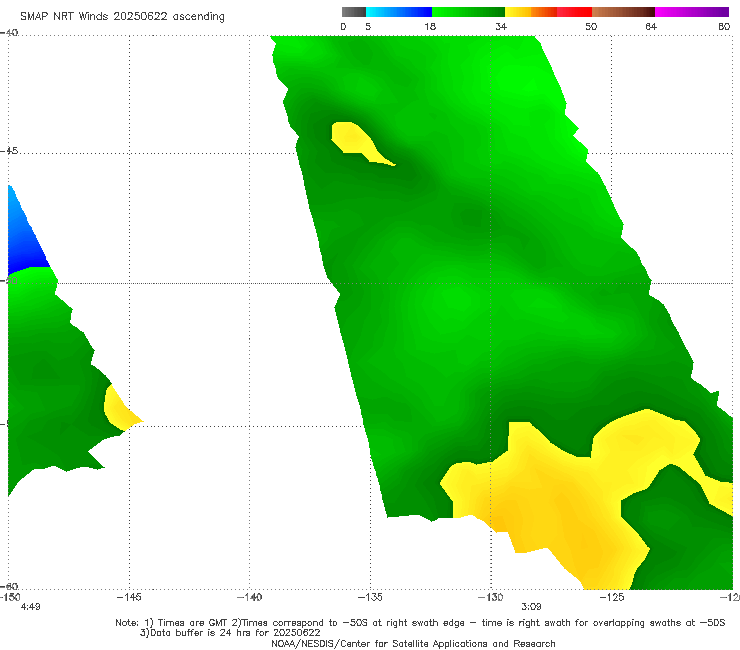Click the longitude label "-135"
Screen dimensions: 740x650
point(370,597)
